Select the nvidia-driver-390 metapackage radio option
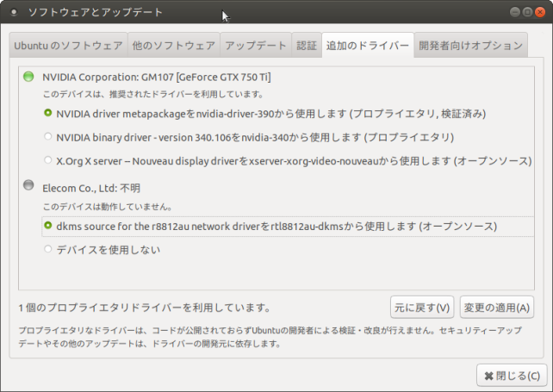The height and width of the screenshot is (392, 553). (x=48, y=113)
